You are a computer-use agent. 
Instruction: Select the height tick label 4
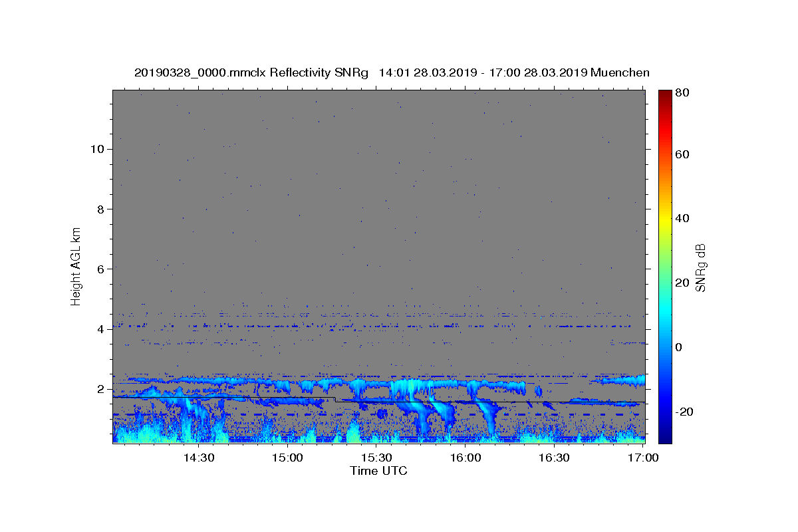[100, 329]
